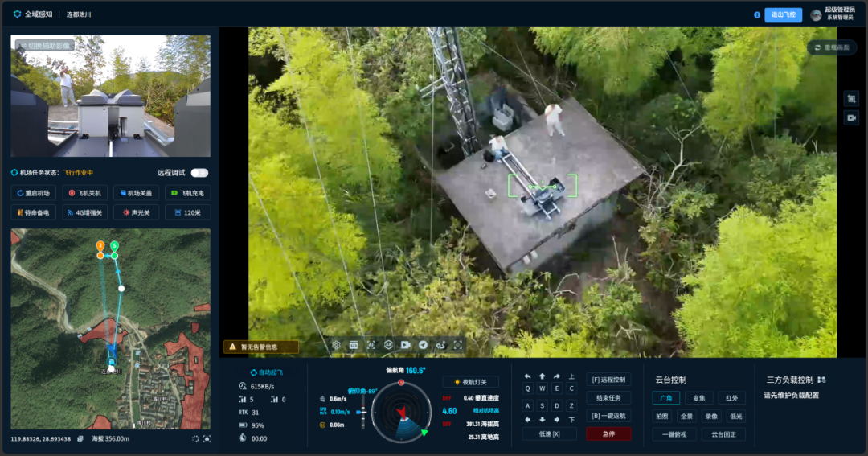Toggle 4G增强关 button
The height and width of the screenshot is (456, 868).
click(x=84, y=212)
